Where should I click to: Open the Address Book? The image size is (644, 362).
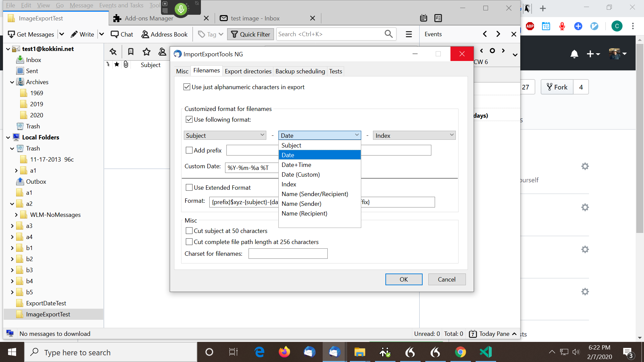(164, 34)
